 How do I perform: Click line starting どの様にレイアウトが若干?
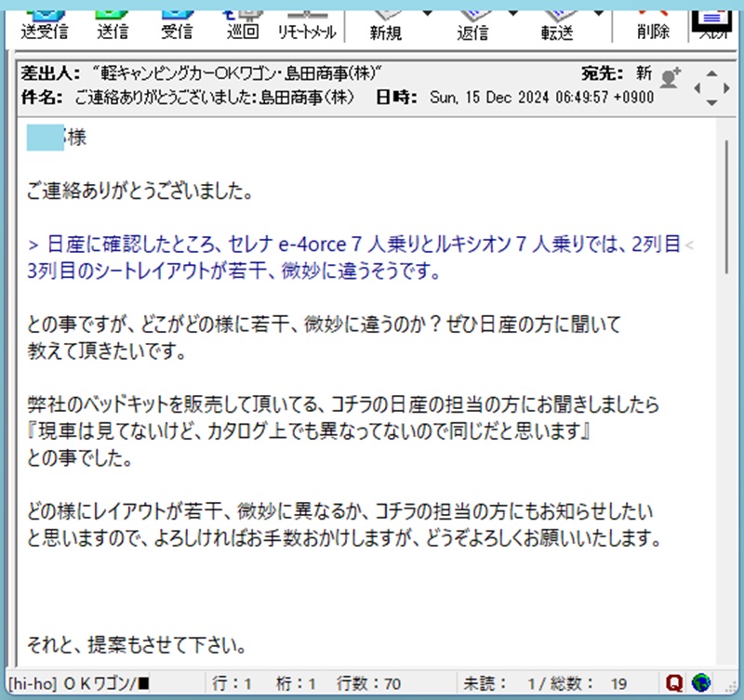point(340,511)
